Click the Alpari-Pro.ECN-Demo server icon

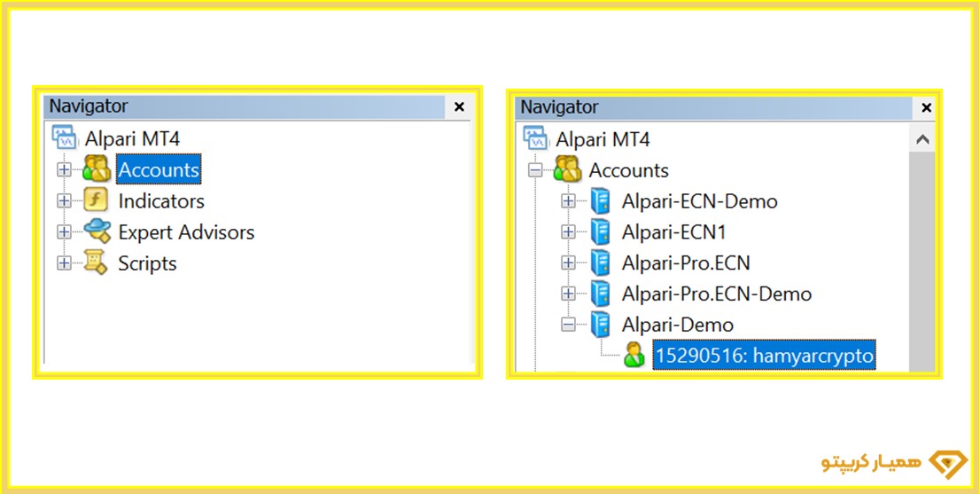600,294
